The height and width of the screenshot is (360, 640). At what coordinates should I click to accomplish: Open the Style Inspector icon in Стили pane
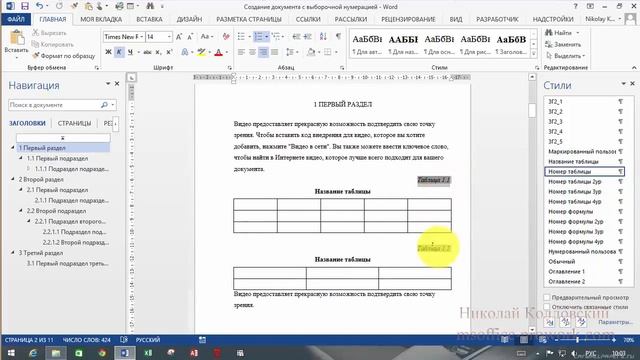coord(565,322)
